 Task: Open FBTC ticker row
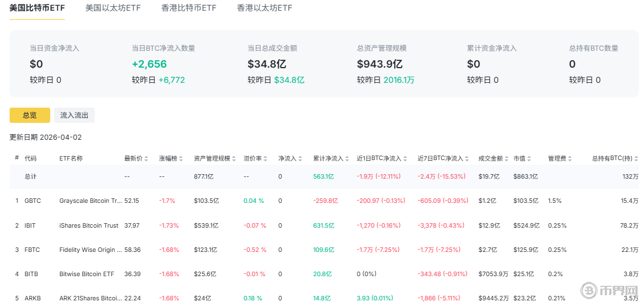(32, 250)
